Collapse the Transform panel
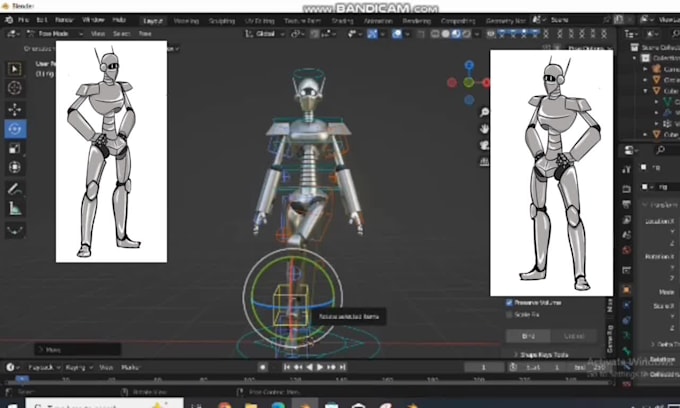The height and width of the screenshot is (408, 680). point(659,205)
